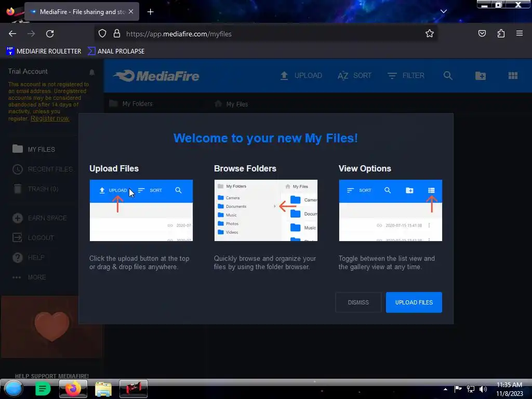Open RECENT FILES in the sidebar
The image size is (532, 399).
pyautogui.click(x=43, y=169)
